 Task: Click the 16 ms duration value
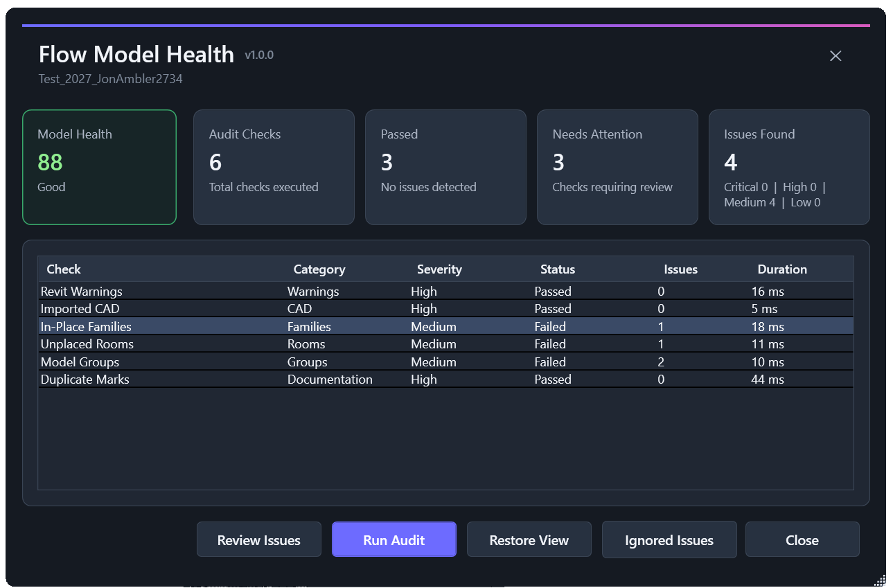tap(768, 292)
